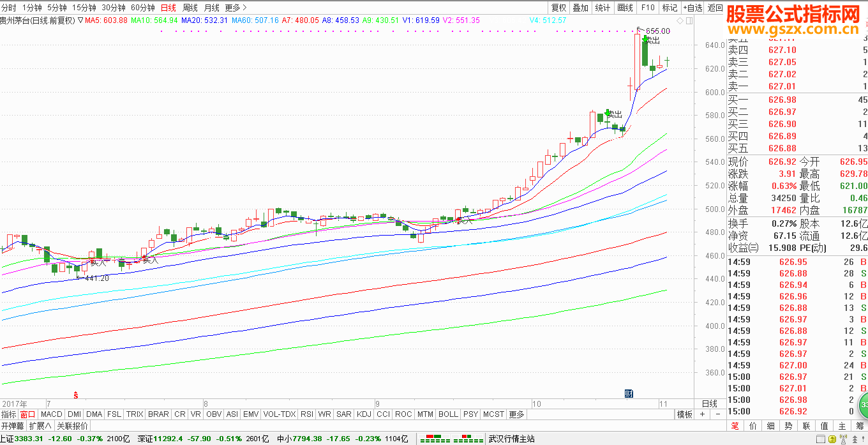Select the 15分钟 period

tap(84, 8)
